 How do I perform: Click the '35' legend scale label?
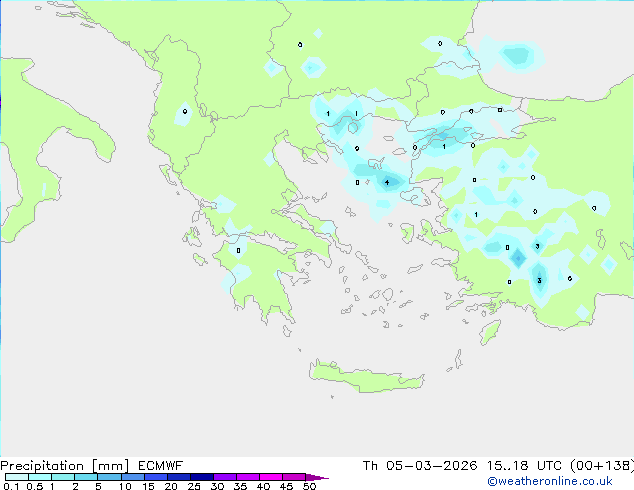click(x=240, y=486)
